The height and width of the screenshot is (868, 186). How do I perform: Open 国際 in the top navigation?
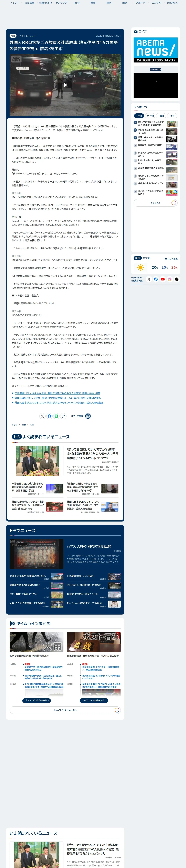pos(125,3)
